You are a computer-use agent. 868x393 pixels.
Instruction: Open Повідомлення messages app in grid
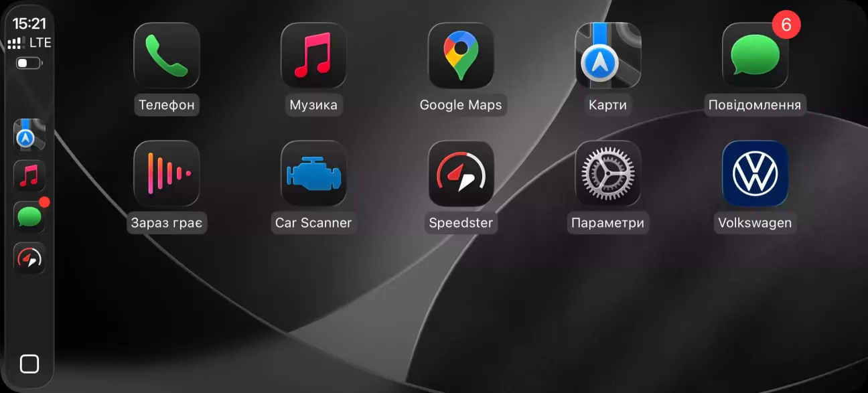755,56
